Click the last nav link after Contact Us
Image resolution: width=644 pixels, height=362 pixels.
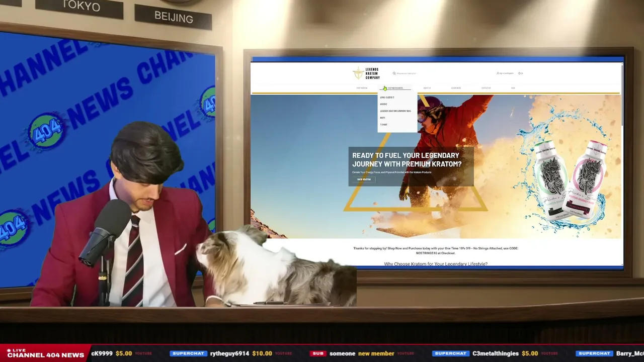coord(513,88)
